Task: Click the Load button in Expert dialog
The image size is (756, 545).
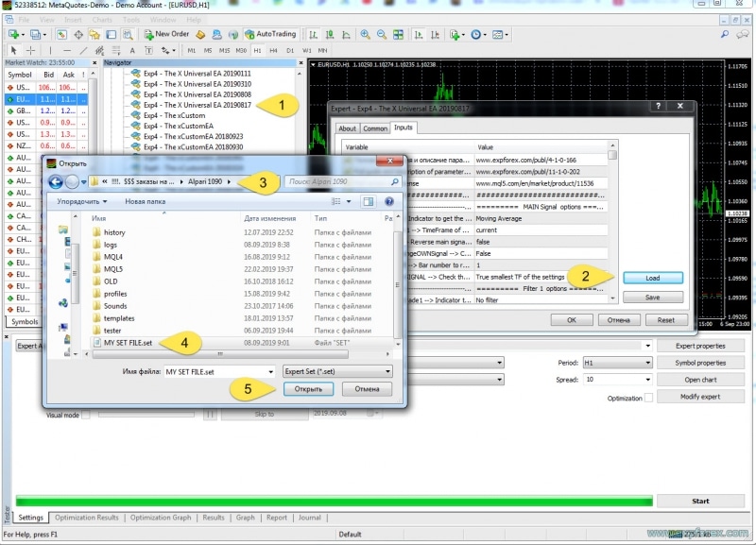Action: pyautogui.click(x=653, y=279)
